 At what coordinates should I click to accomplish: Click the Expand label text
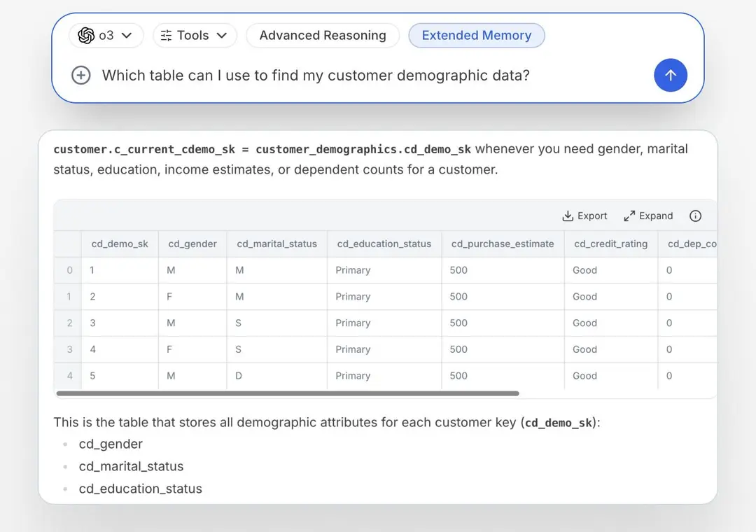pos(656,216)
